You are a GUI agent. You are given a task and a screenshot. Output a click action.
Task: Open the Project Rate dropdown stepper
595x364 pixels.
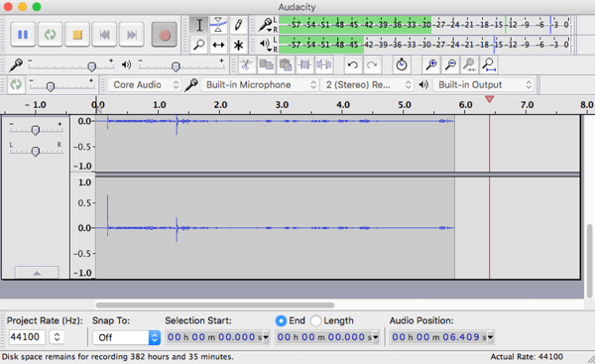click(x=57, y=337)
